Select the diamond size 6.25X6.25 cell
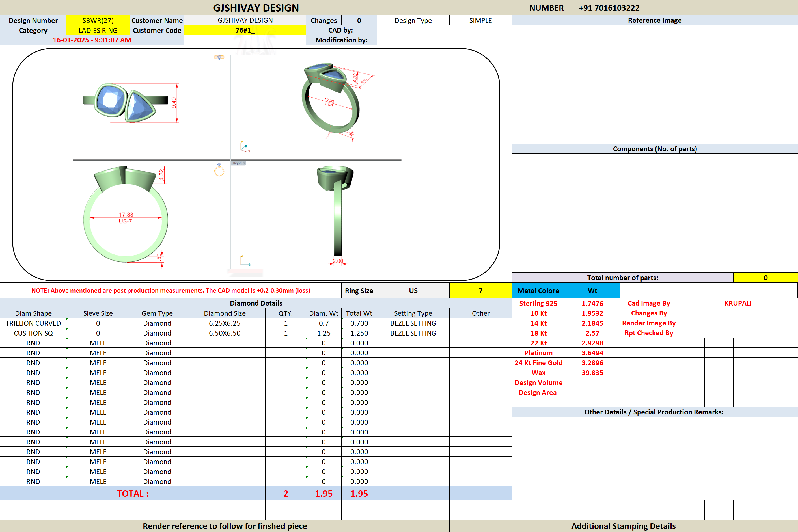 click(225, 323)
